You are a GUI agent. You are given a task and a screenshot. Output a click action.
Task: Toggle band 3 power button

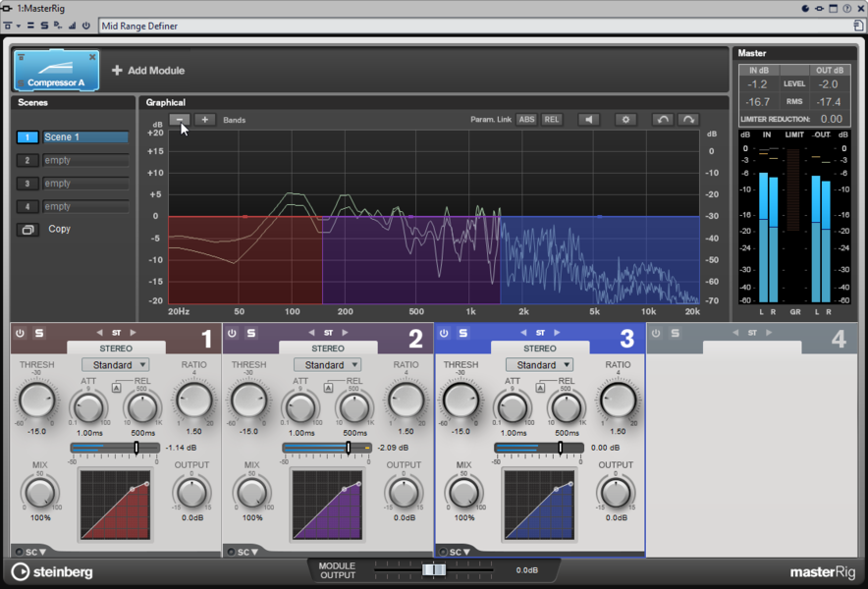[444, 333]
